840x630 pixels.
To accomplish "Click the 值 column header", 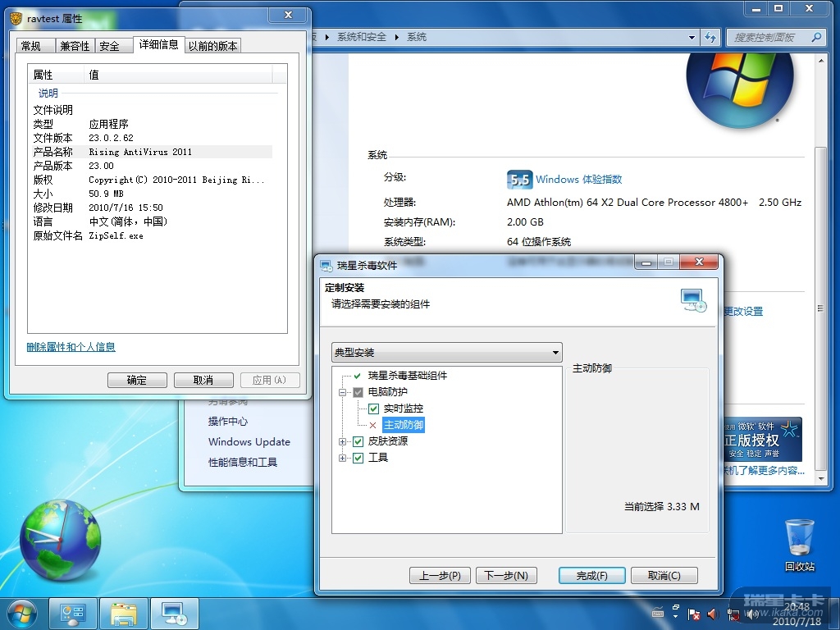I will click(x=179, y=75).
